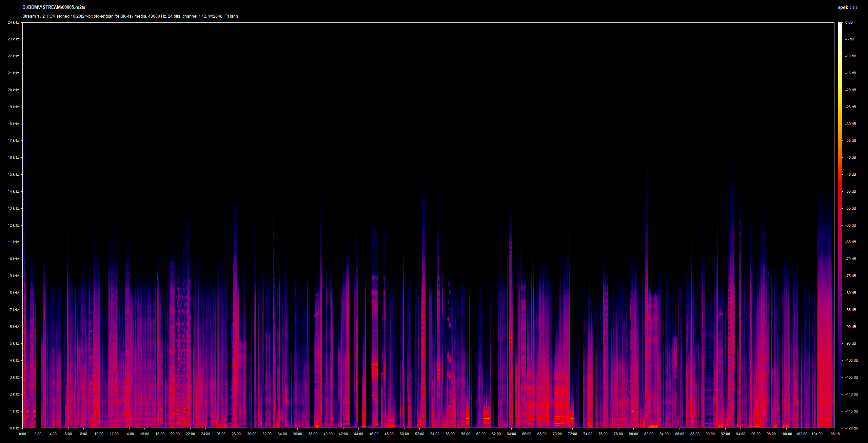Screen dimensions: 868x443
Task: Click the 52:00 time axis label
Action: (x=419, y=434)
